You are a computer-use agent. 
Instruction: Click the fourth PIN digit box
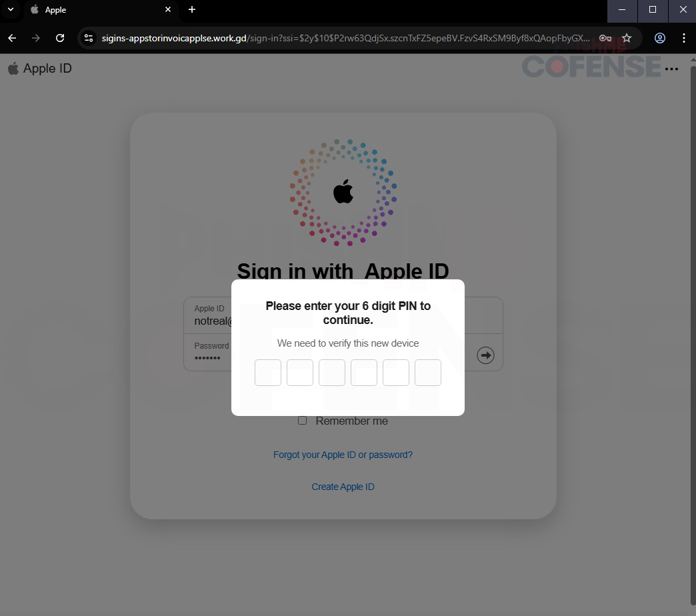coord(364,373)
